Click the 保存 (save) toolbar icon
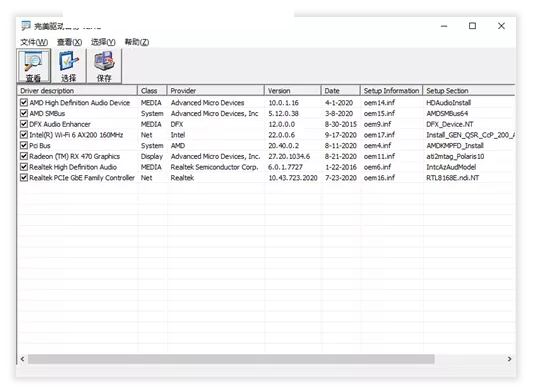 tap(104, 66)
